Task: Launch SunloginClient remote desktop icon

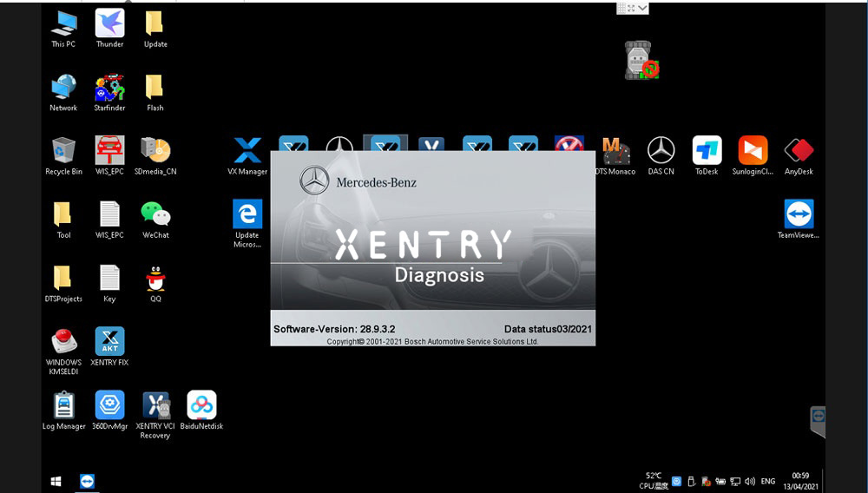Action: pos(753,156)
